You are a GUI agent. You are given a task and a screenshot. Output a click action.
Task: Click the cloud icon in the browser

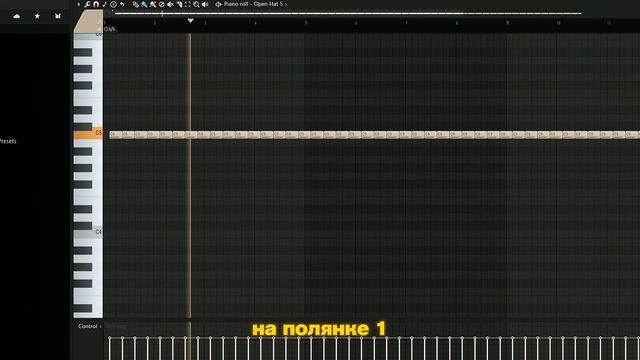tap(17, 16)
